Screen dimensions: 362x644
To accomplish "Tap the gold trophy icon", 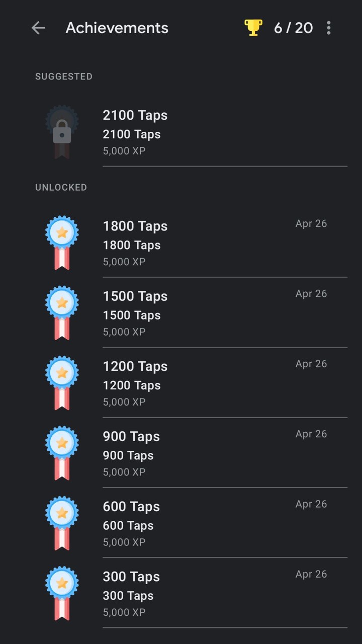I will pyautogui.click(x=253, y=28).
